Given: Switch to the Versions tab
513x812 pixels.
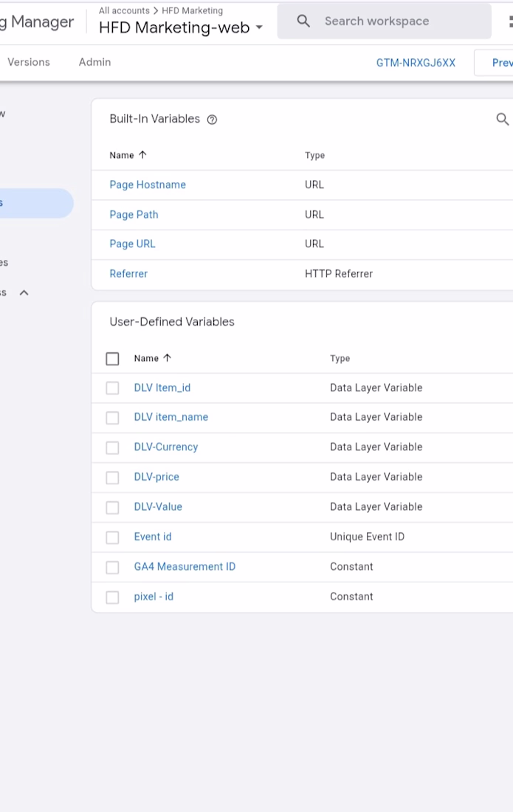Looking at the screenshot, I should [x=29, y=62].
